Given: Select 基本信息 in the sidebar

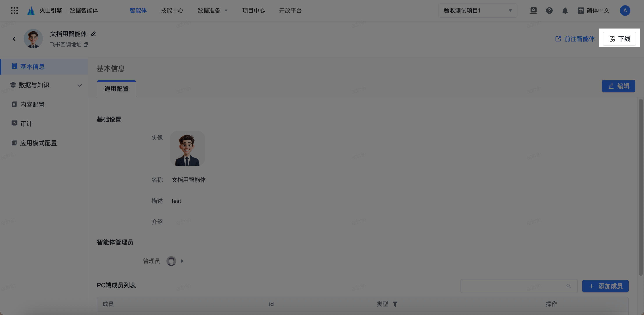Looking at the screenshot, I should 44,67.
